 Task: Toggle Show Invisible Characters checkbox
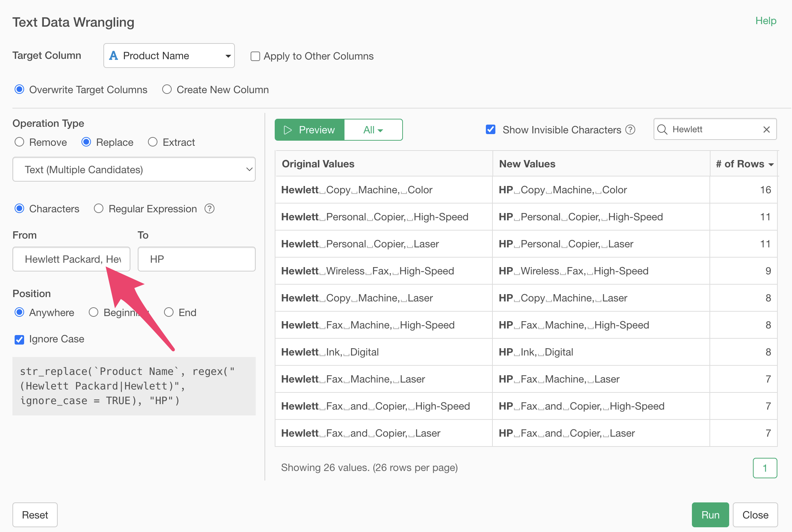pos(491,130)
